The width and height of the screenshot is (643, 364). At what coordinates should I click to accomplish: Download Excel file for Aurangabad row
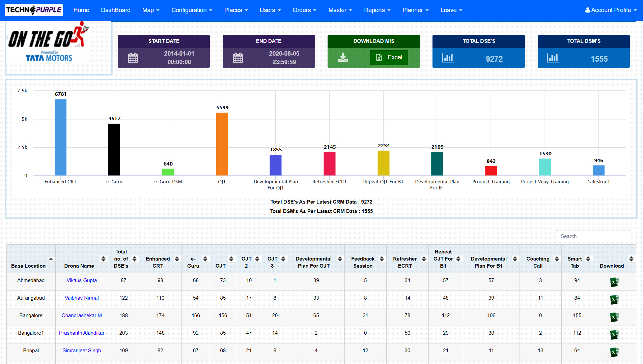(x=614, y=300)
